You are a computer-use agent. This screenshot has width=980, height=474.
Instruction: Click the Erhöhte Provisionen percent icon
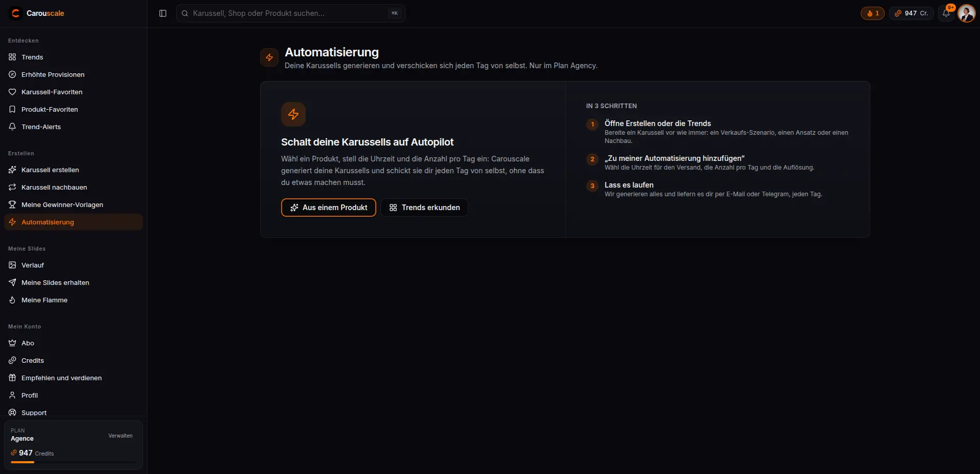point(12,74)
